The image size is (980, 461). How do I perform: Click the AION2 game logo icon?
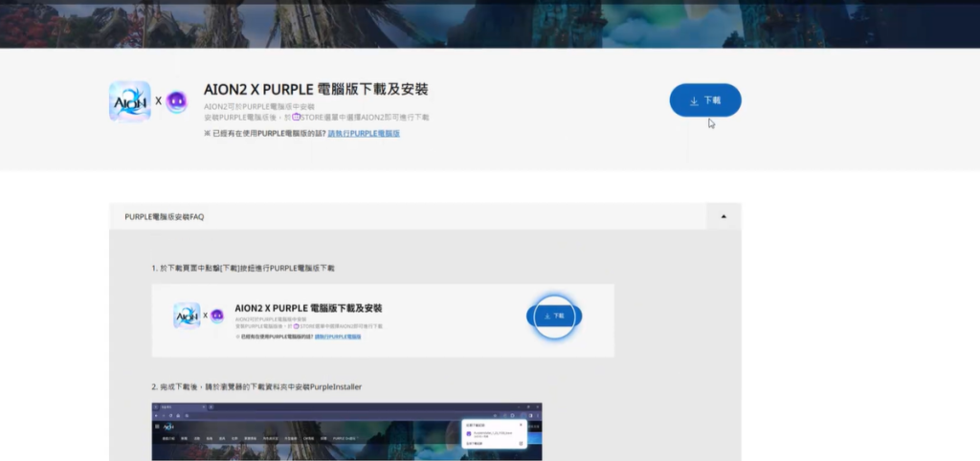point(129,101)
